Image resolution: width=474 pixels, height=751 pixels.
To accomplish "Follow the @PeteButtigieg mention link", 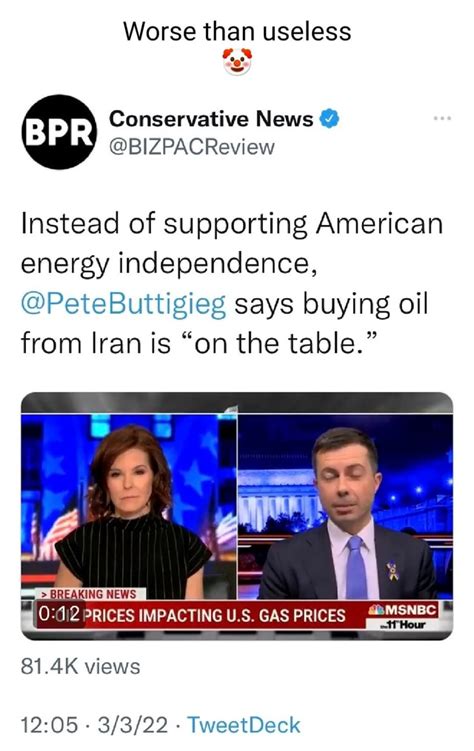I will tap(123, 305).
